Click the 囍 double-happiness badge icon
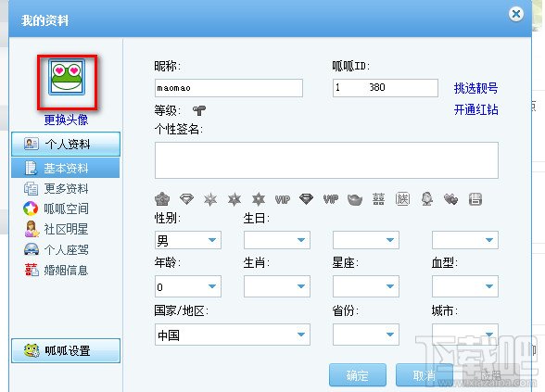 pyautogui.click(x=378, y=199)
